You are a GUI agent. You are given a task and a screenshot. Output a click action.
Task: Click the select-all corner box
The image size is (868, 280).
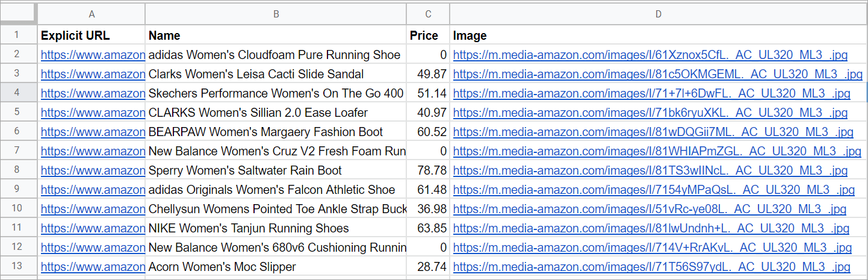pyautogui.click(x=18, y=13)
